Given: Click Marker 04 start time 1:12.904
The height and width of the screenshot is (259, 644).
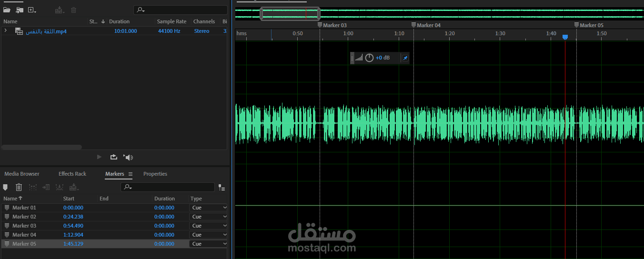Looking at the screenshot, I should [73, 235].
